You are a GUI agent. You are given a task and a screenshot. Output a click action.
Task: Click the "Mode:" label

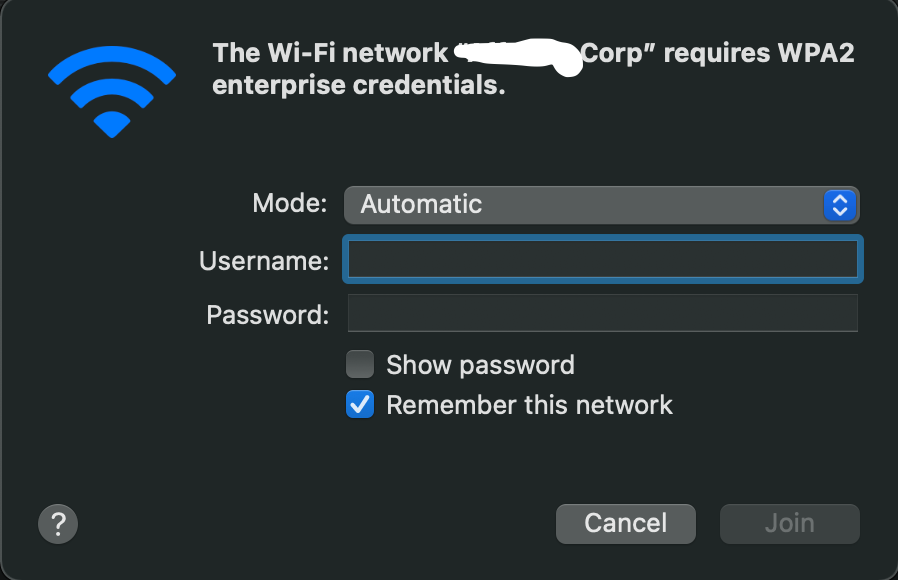tap(289, 204)
